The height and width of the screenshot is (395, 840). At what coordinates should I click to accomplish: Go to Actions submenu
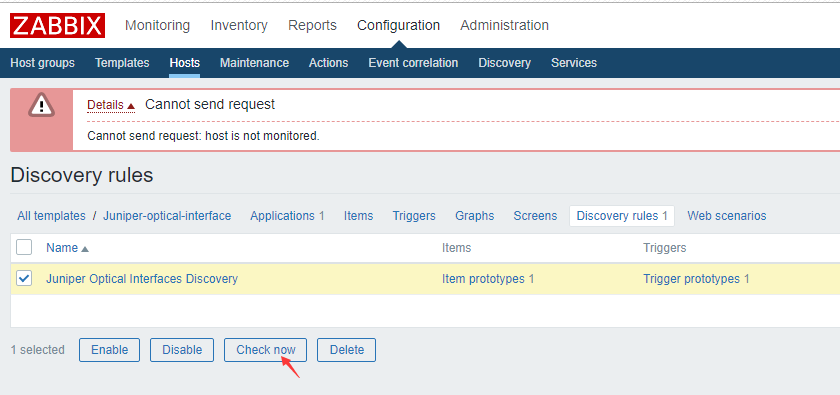click(328, 63)
